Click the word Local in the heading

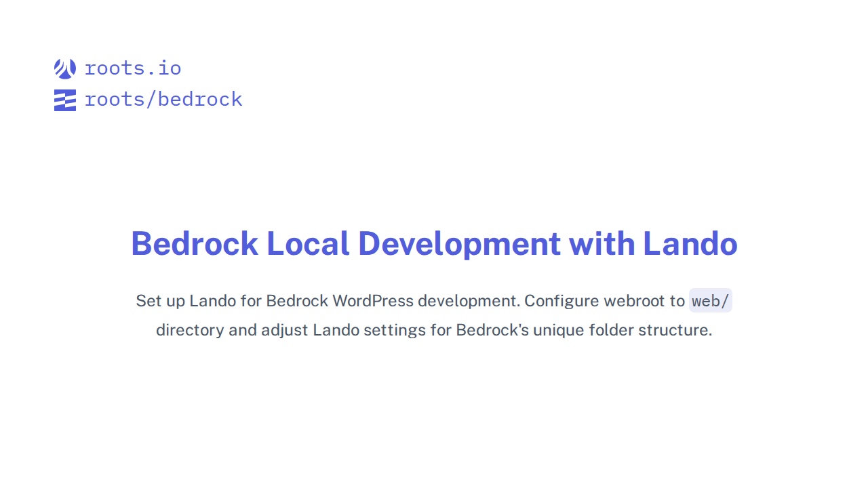[x=308, y=244]
